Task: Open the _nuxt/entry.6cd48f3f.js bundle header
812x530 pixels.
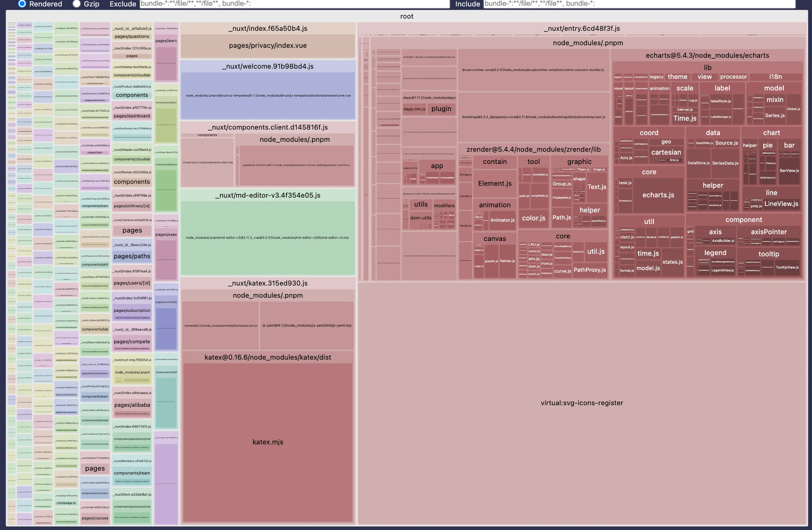Action: point(582,29)
